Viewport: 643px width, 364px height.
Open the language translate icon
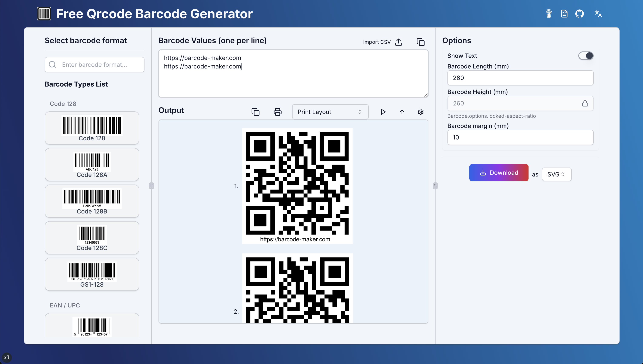tap(598, 13)
